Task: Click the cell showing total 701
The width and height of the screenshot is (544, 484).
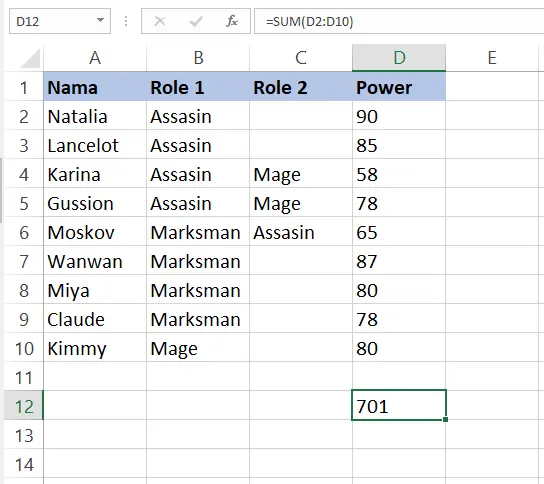Action: tap(399, 405)
